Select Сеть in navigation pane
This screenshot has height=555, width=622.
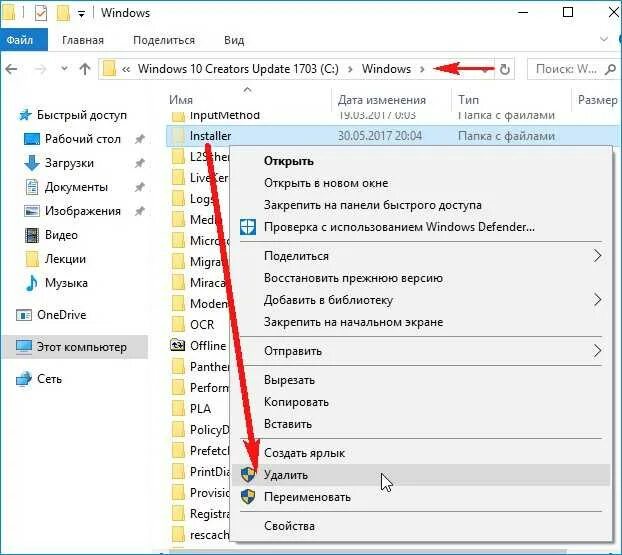pyautogui.click(x=49, y=379)
